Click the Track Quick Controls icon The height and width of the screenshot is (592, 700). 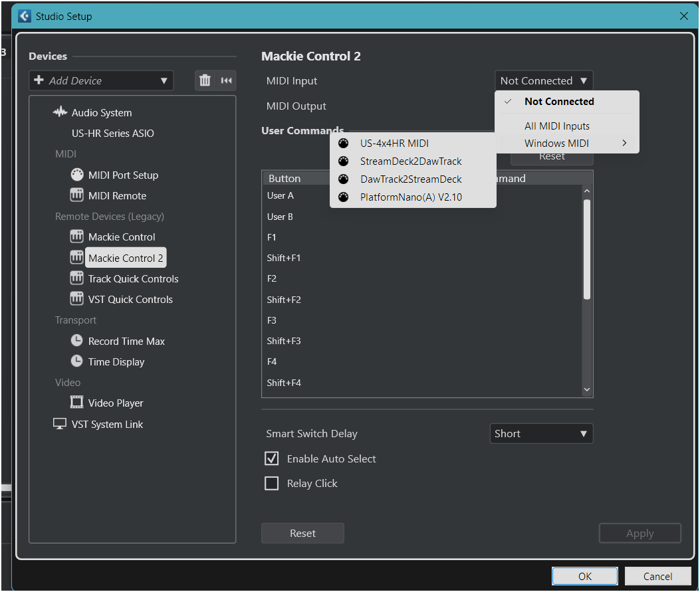click(x=77, y=278)
